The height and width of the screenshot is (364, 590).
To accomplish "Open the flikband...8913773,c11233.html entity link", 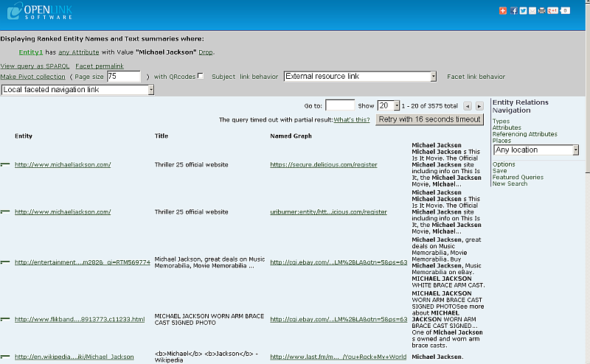I will (80, 319).
